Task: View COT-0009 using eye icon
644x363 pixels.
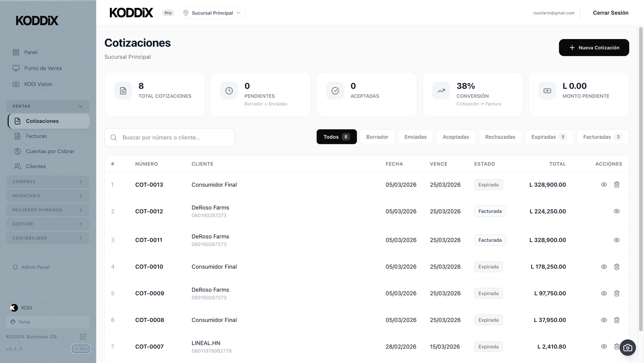Action: pos(604,293)
